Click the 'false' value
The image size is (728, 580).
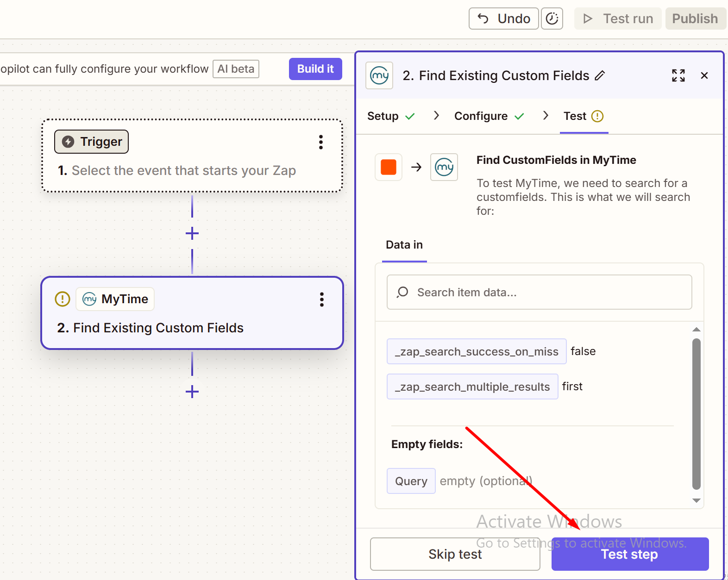(x=583, y=351)
